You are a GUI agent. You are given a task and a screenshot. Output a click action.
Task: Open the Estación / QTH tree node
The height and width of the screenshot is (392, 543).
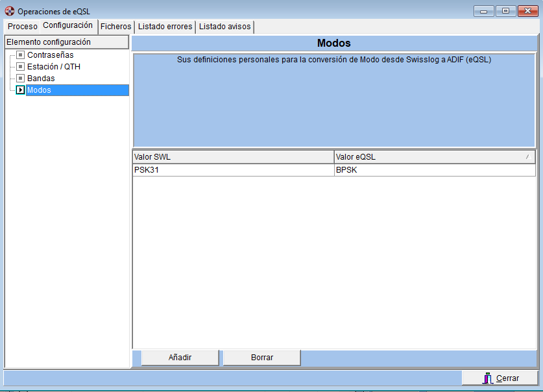point(53,67)
